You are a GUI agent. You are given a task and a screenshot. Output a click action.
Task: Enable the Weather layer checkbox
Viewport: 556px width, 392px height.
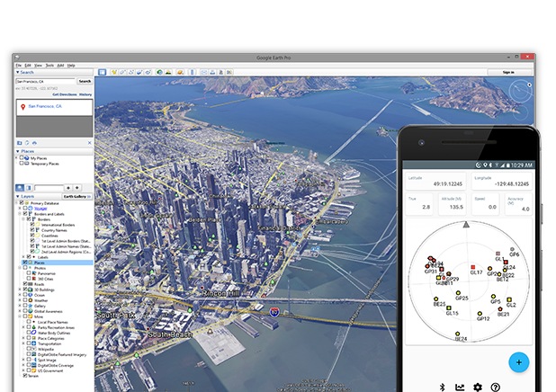click(x=25, y=300)
